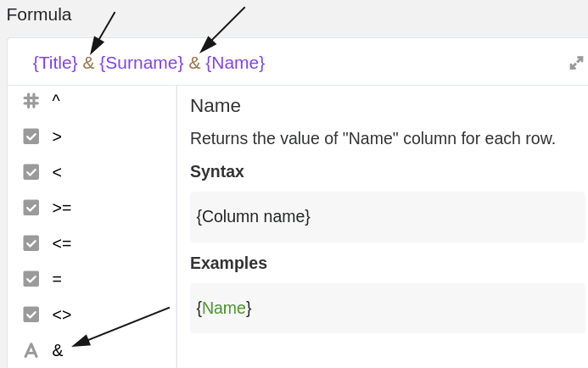Screen dimensions: 588x368
Task: Click the boolean check icon beside =
Action: pos(31,279)
